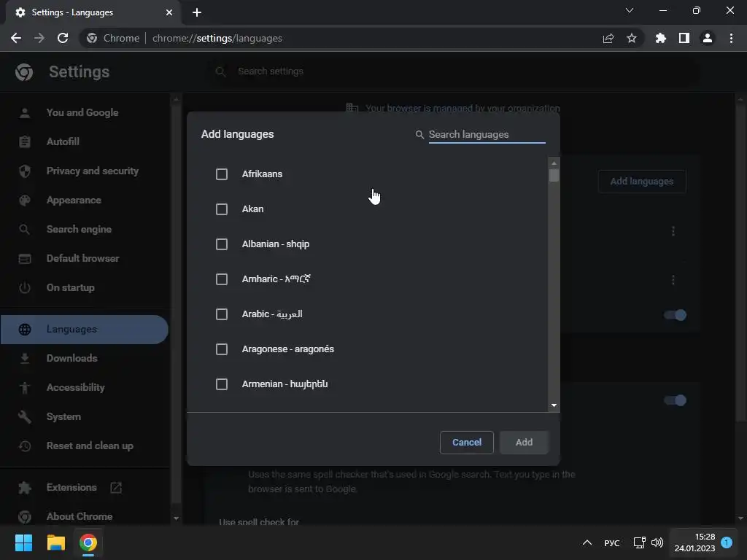Open a new tab with plus button
The image size is (747, 560).
pos(197,12)
